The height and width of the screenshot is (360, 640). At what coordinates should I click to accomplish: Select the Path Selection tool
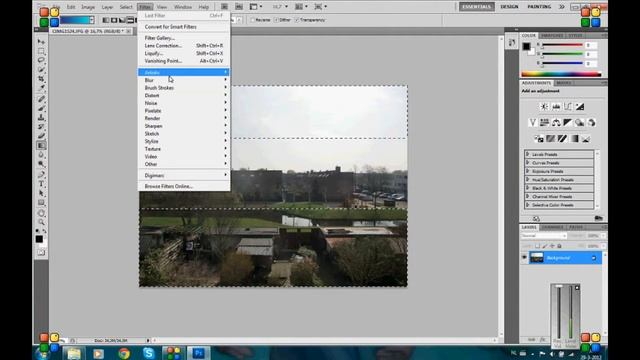[x=41, y=193]
